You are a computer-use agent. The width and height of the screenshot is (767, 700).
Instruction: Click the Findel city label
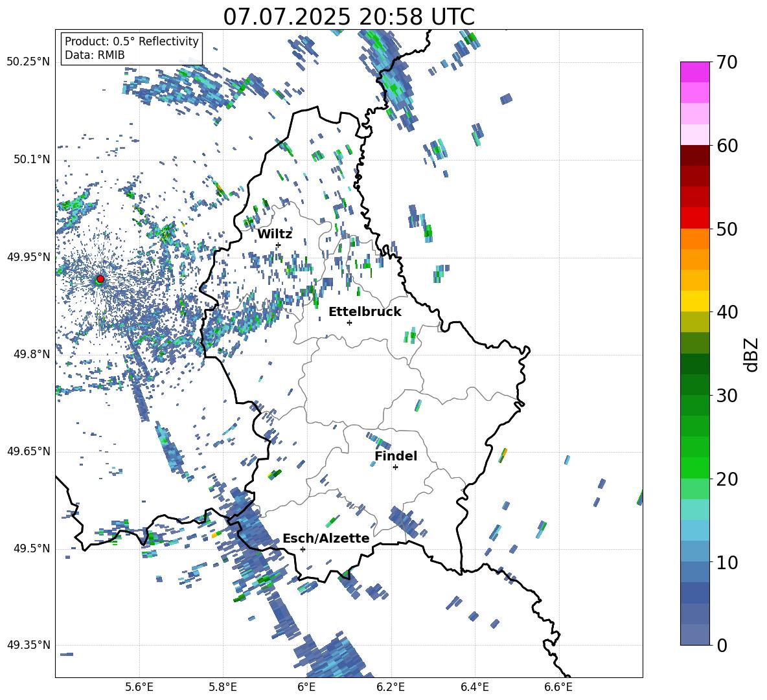point(396,456)
